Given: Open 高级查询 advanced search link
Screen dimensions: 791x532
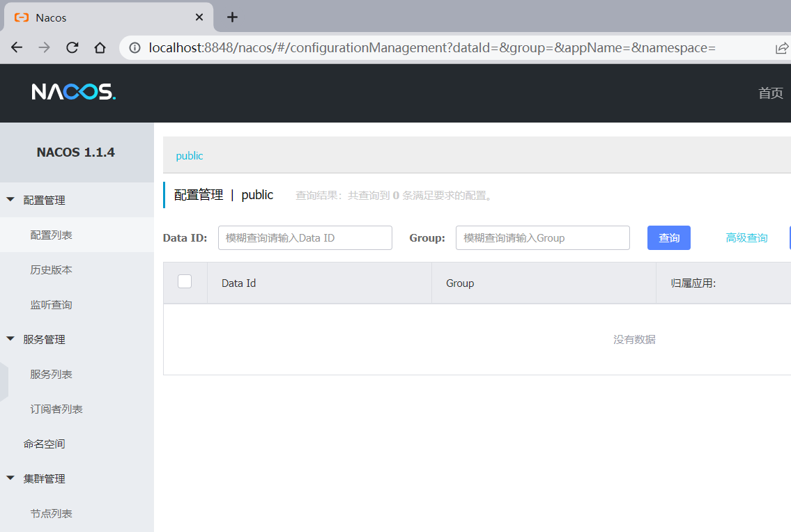Looking at the screenshot, I should click(x=746, y=238).
